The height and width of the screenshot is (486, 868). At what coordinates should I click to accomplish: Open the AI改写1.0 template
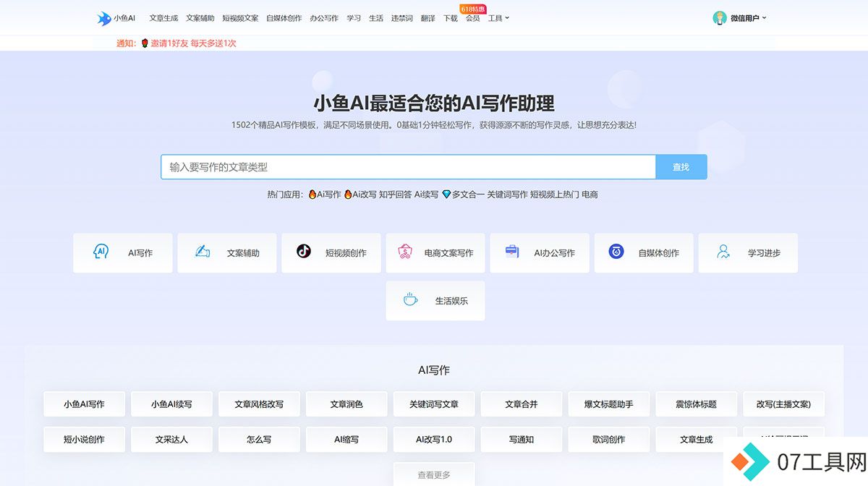click(x=434, y=439)
